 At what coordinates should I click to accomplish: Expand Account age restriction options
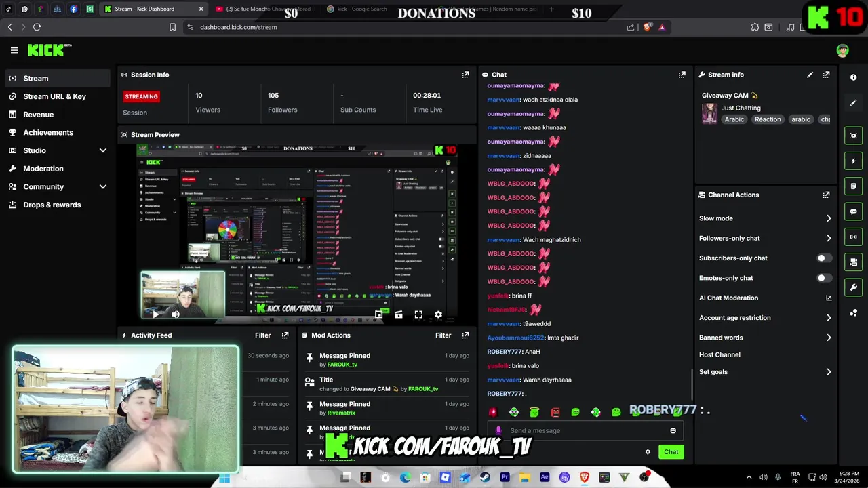pyautogui.click(x=828, y=318)
